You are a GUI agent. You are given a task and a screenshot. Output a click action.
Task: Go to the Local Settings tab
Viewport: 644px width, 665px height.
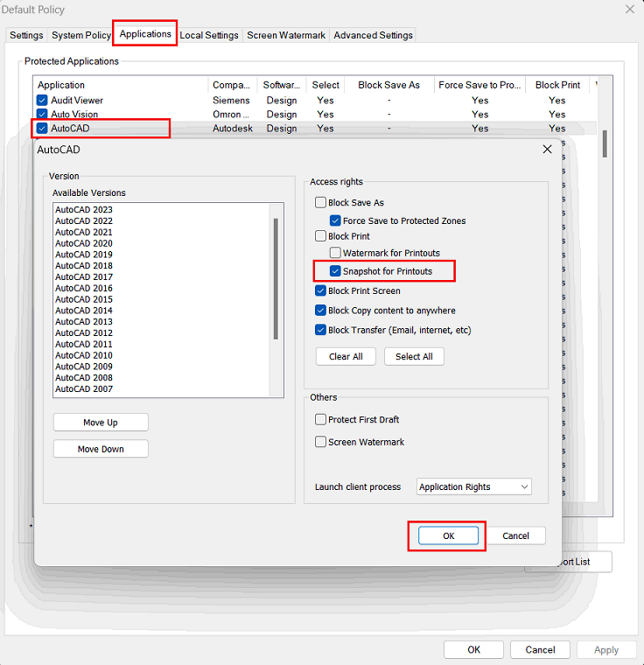[x=209, y=35]
